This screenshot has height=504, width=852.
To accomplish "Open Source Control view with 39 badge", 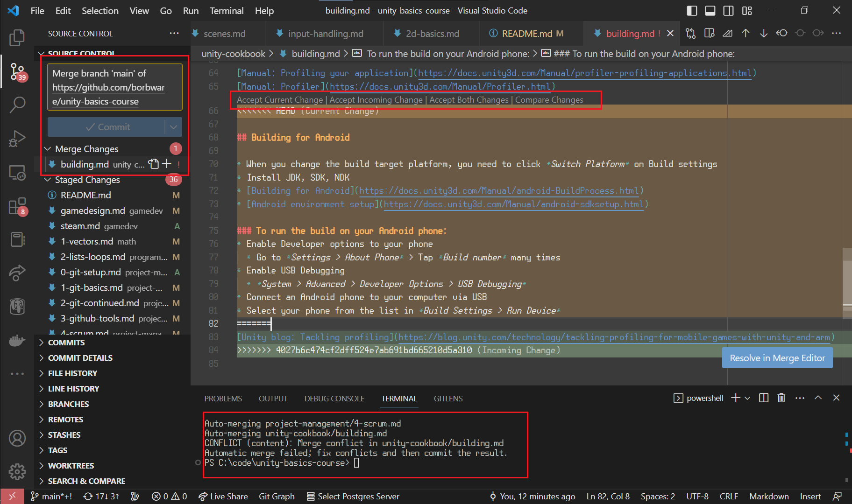I will [18, 72].
